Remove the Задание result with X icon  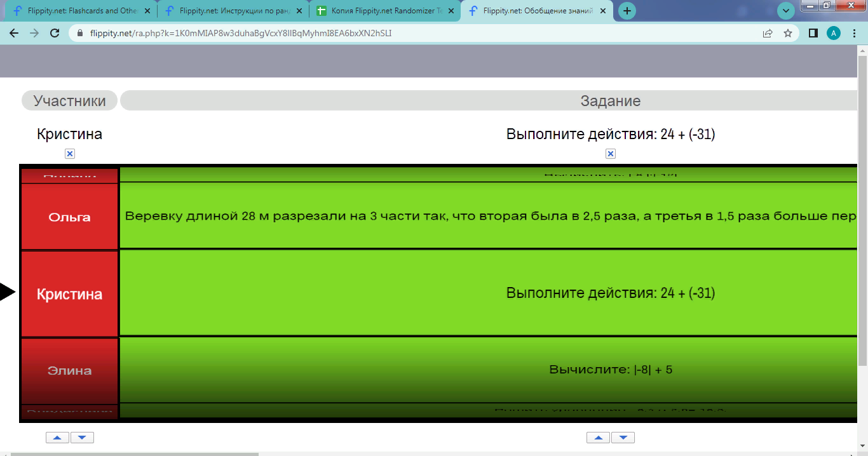point(611,154)
